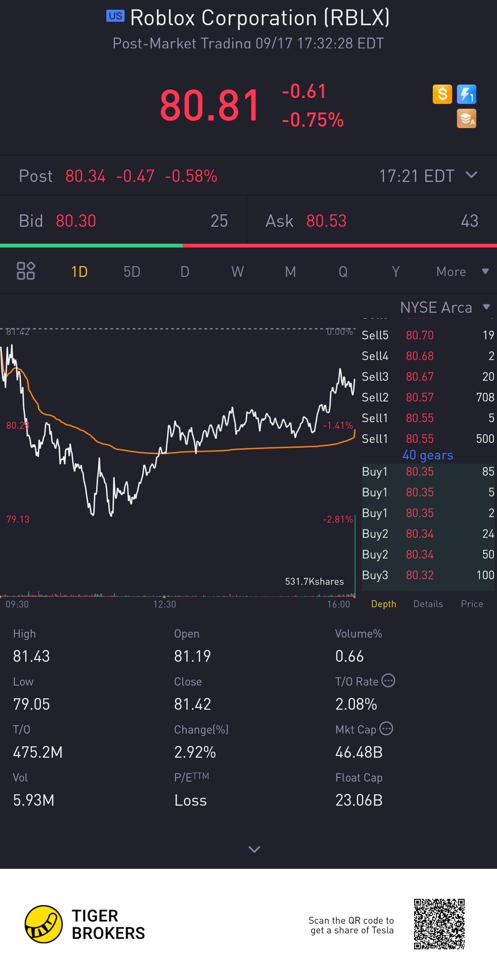Switch to the Details tab
497x980 pixels.
pyautogui.click(x=428, y=604)
